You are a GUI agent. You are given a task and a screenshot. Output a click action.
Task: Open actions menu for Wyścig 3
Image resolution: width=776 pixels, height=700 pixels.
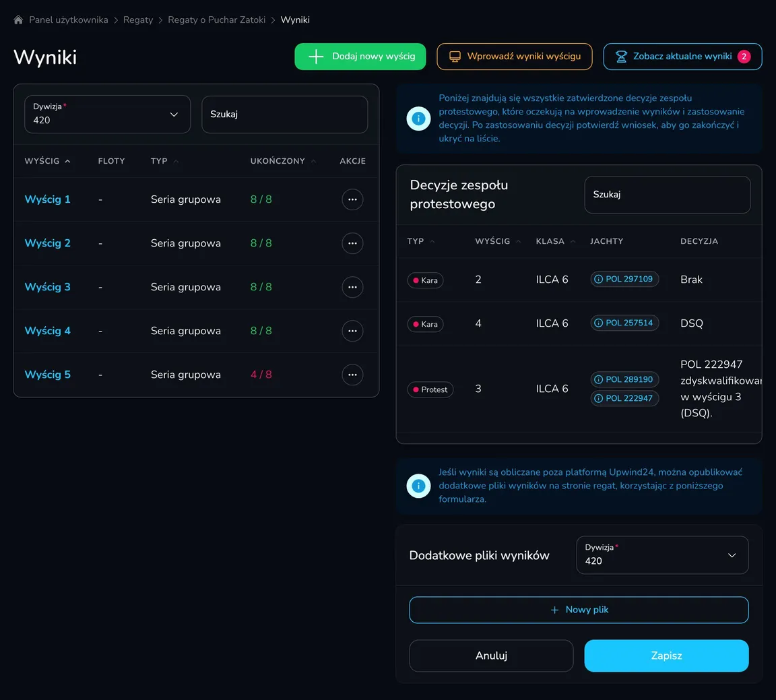(352, 287)
